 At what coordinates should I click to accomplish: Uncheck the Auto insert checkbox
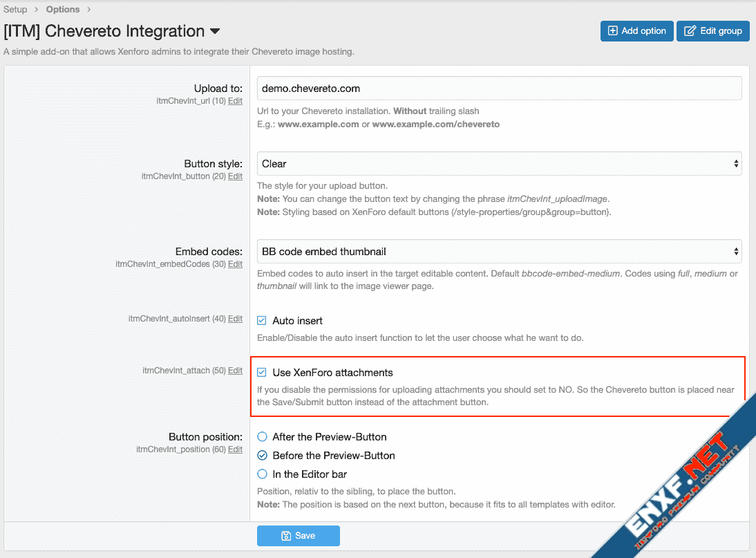(262, 321)
